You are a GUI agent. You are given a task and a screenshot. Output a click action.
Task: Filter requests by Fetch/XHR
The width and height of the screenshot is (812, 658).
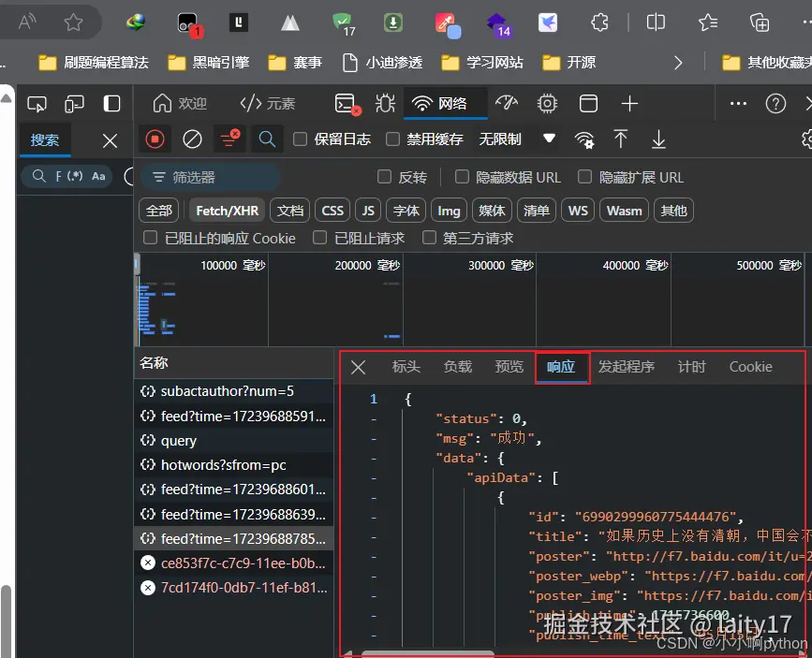tap(227, 211)
